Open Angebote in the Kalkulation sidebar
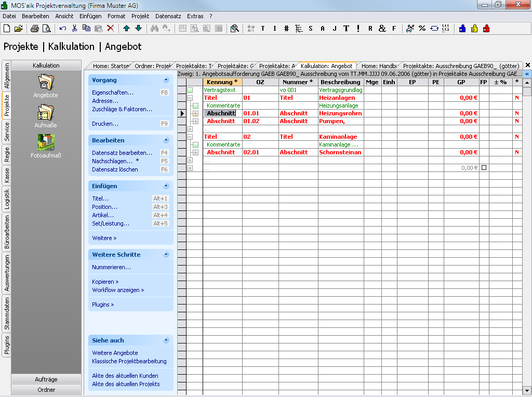The image size is (532, 397). tap(46, 86)
